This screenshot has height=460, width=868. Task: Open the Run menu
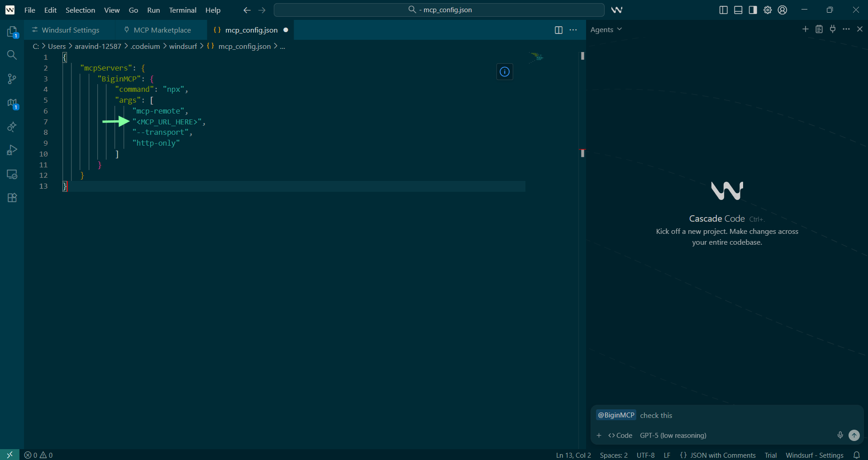coord(154,10)
